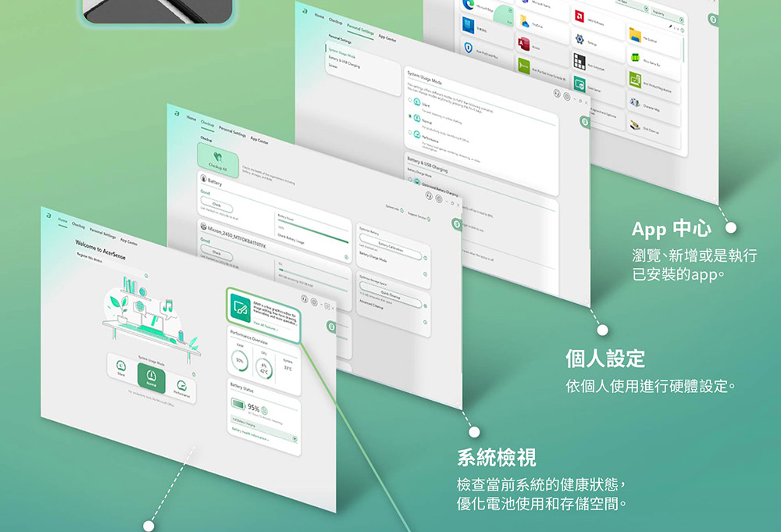781x532 pixels.
Task: Click Advanced Cleanup in the Checkup window
Action: [371, 304]
